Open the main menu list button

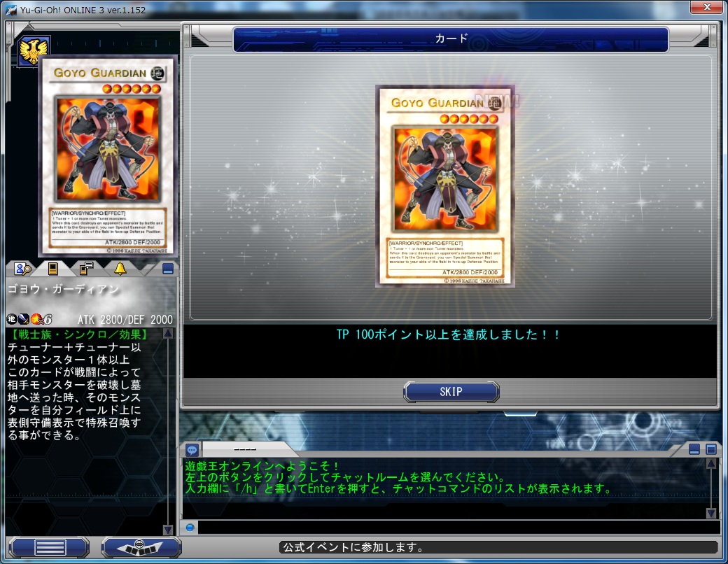tap(50, 548)
